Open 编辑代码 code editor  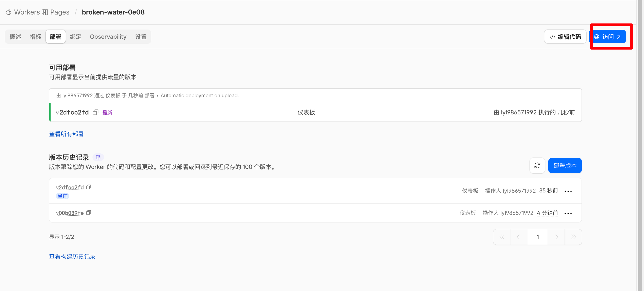click(565, 37)
